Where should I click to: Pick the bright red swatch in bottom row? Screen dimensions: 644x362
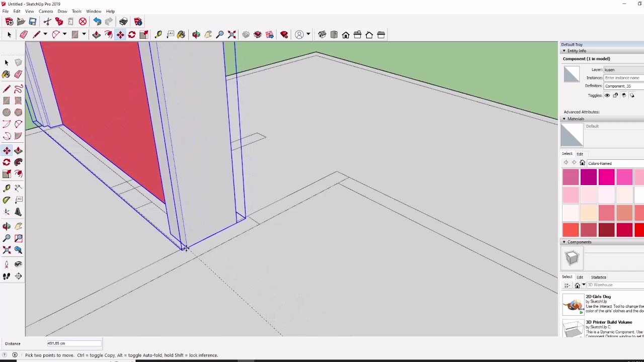click(639, 229)
